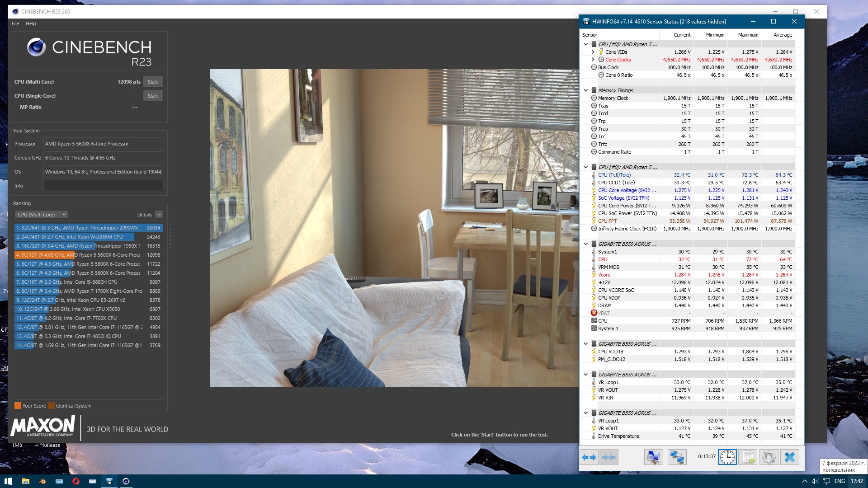Start the CPU (Multi Core) test

pos(153,82)
